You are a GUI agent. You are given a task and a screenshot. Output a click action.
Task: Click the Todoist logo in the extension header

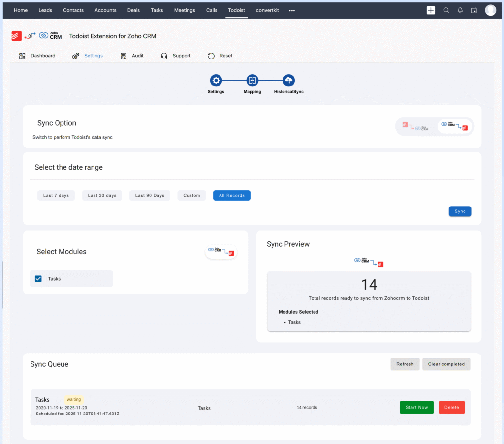pos(16,35)
